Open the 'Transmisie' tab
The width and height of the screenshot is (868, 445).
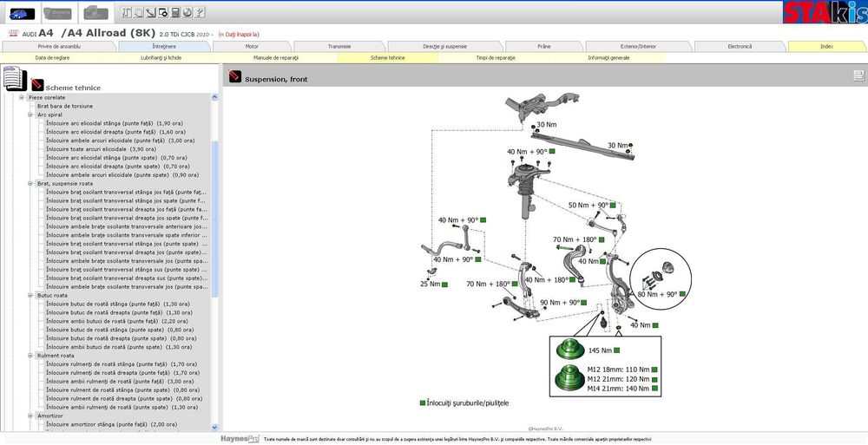(x=339, y=47)
